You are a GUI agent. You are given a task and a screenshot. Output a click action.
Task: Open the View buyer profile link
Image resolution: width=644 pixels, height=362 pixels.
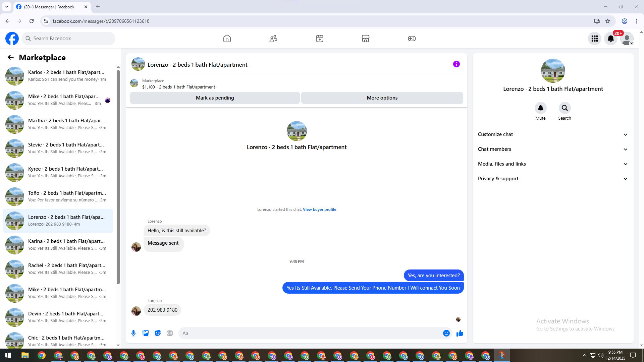point(319,209)
